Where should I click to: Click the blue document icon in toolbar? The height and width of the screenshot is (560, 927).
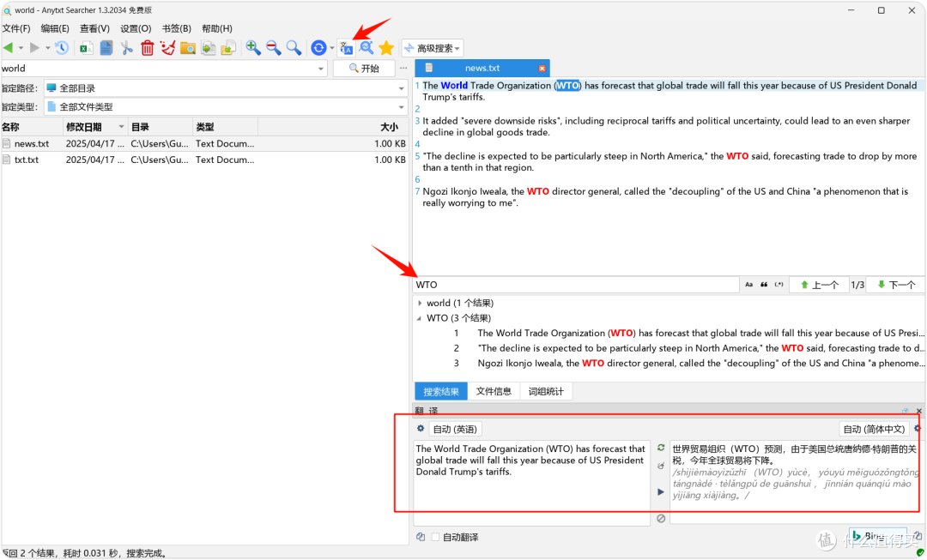(106, 48)
